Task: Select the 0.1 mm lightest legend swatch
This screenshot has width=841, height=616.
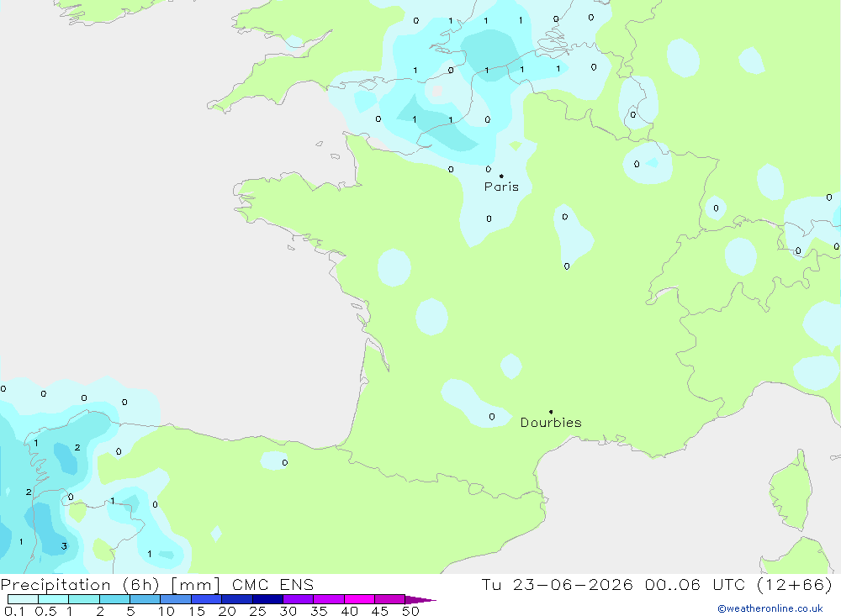Action: click(x=23, y=599)
